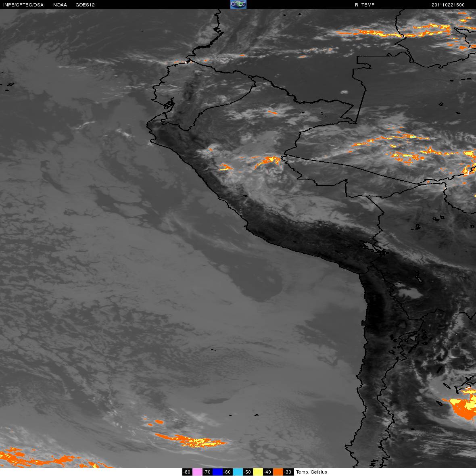Click the NOAA label in header
This screenshot has height=476, width=476.
click(60, 5)
